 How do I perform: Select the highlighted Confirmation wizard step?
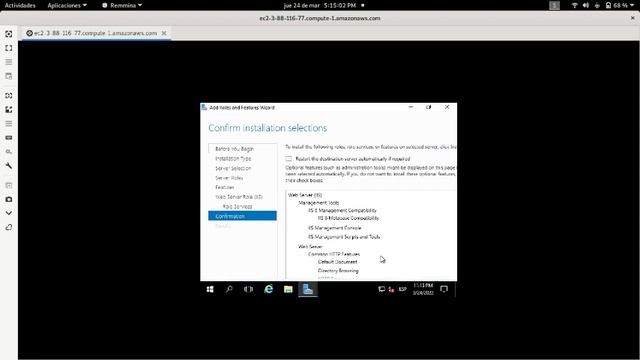tap(242, 216)
